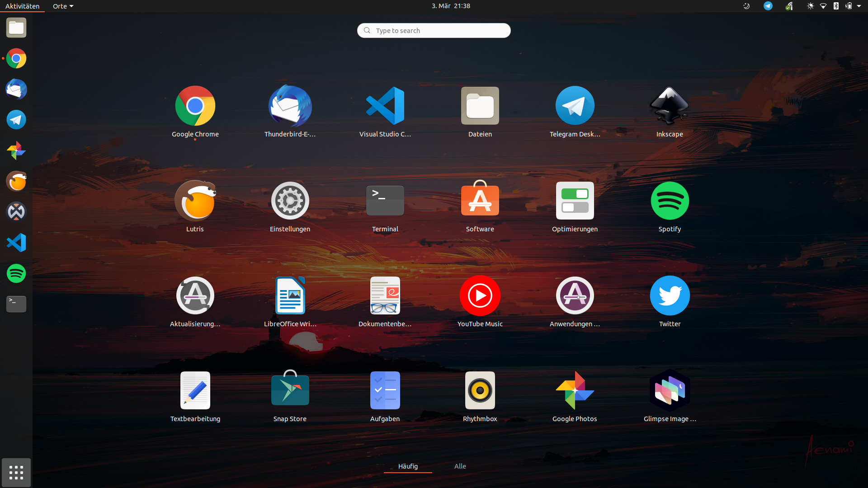Click the night light moon tray icon
Screen dimensions: 868x488
[x=746, y=6]
